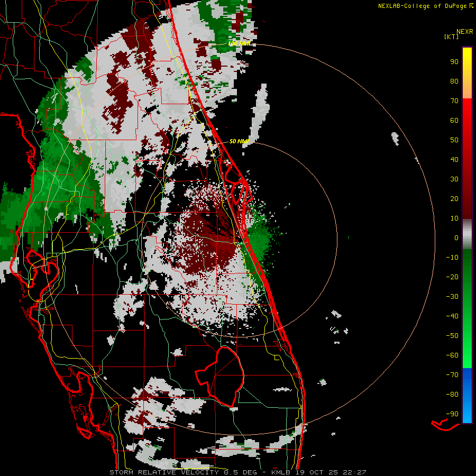Click the NEXR label above the color scale
476x476 pixels.
(x=465, y=32)
